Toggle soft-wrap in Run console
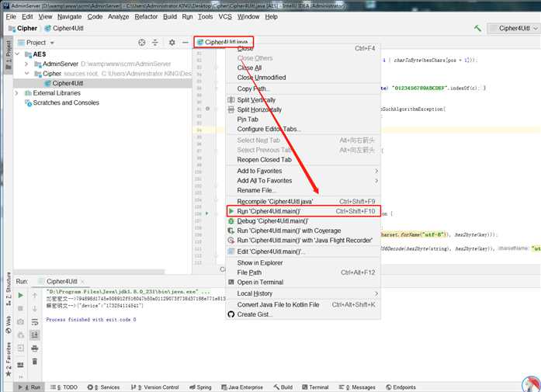 pyautogui.click(x=34, y=321)
